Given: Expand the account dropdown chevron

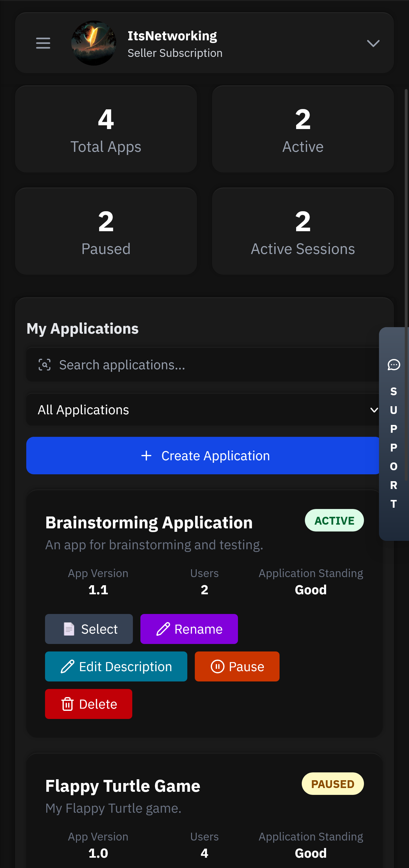Looking at the screenshot, I should 373,43.
